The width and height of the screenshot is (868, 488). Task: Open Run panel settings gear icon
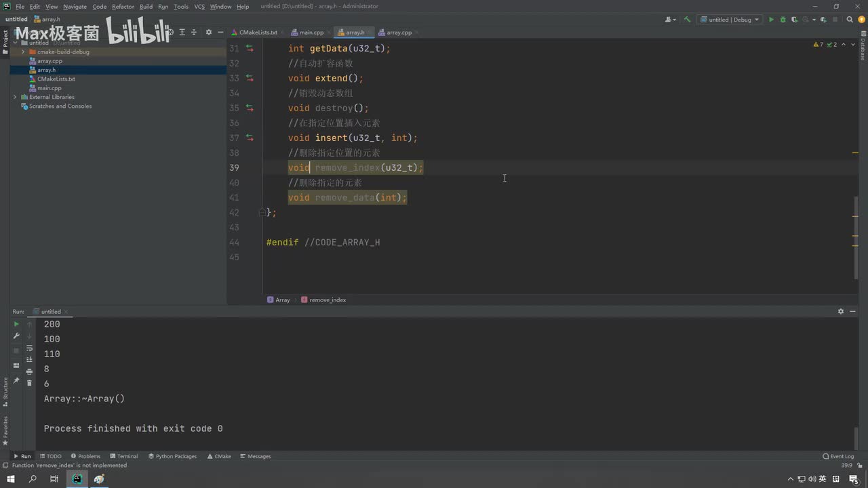[x=840, y=312]
